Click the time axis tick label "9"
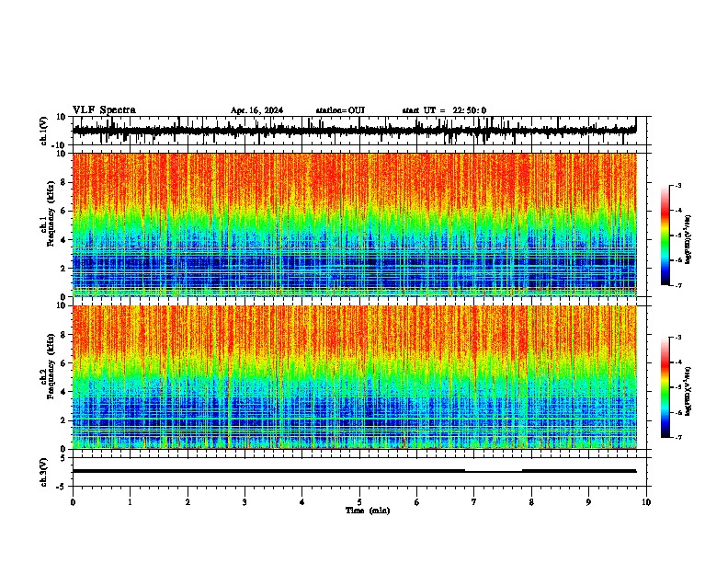 tap(588, 502)
